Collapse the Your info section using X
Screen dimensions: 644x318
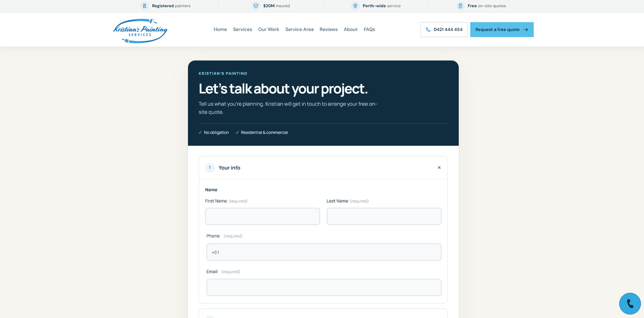(x=439, y=168)
